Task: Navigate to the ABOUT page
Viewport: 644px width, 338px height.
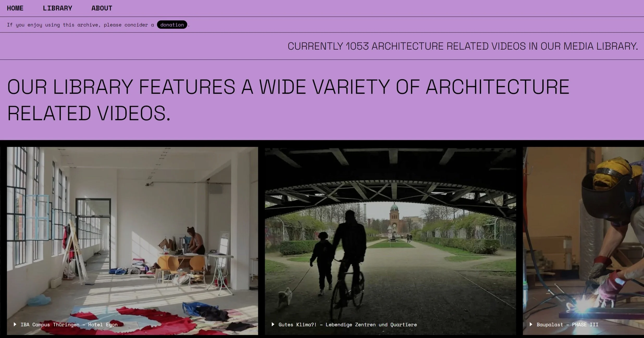Action: point(102,8)
